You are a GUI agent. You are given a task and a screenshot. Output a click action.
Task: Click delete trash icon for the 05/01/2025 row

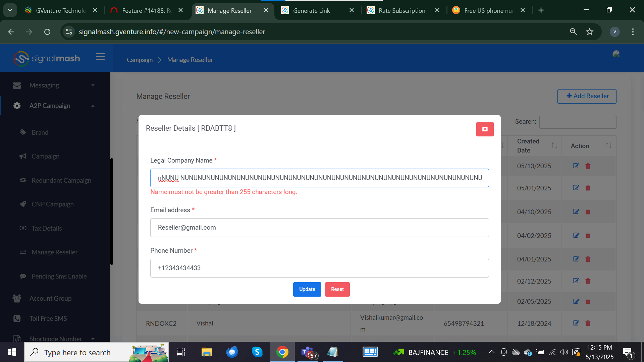(588, 188)
